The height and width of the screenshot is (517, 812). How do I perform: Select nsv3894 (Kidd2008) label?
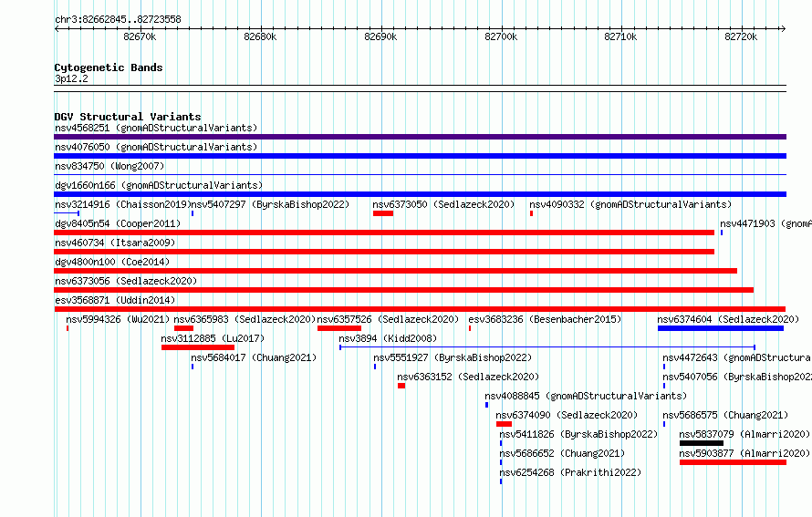click(x=388, y=338)
